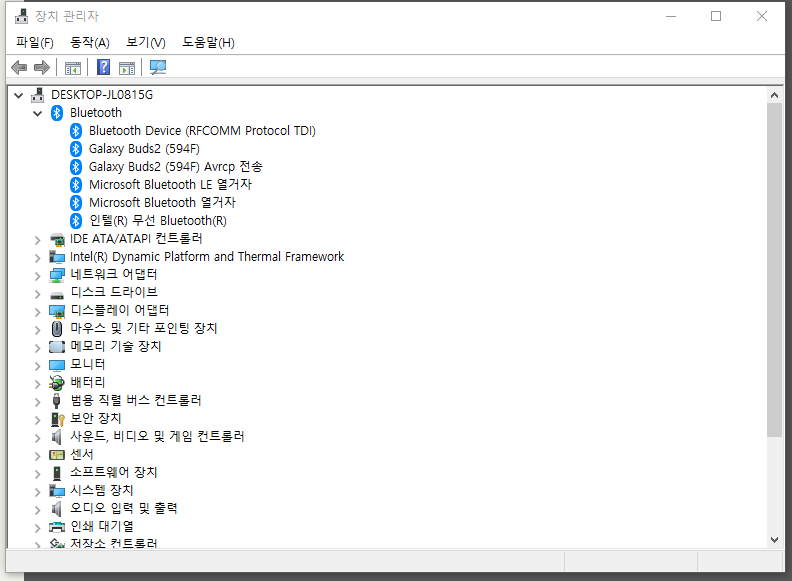The height and width of the screenshot is (581, 792).
Task: Select Galaxy Buds2 (594F) Avrcp 전송
Action: [x=176, y=167]
